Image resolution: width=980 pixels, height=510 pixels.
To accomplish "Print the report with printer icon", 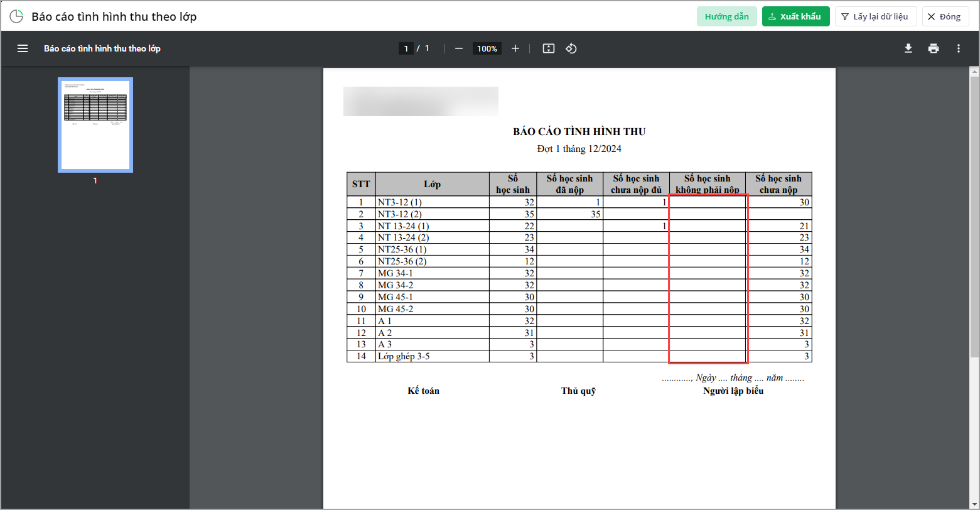I will click(934, 48).
